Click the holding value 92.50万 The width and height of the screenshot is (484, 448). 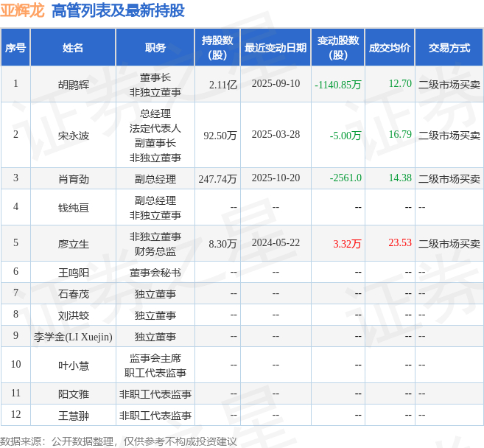point(220,136)
